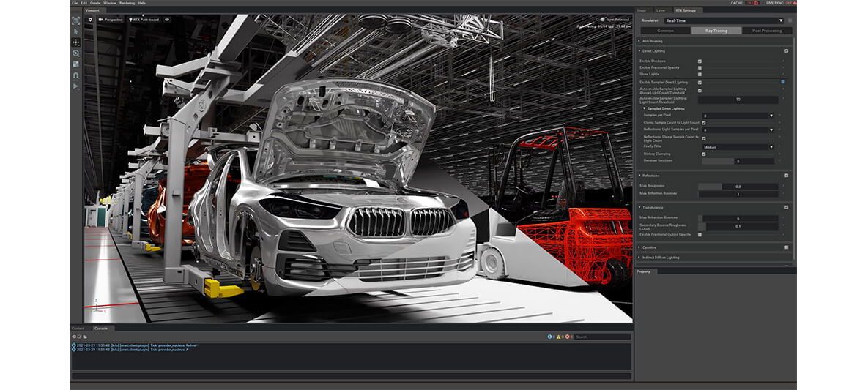Image resolution: width=868 pixels, height=390 pixels.
Task: Click the Post Processing settings button
Action: pos(767,31)
